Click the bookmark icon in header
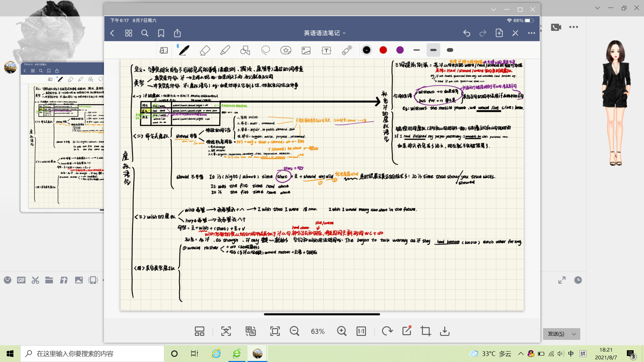Viewport: 644px width, 362px height. pos(161,33)
